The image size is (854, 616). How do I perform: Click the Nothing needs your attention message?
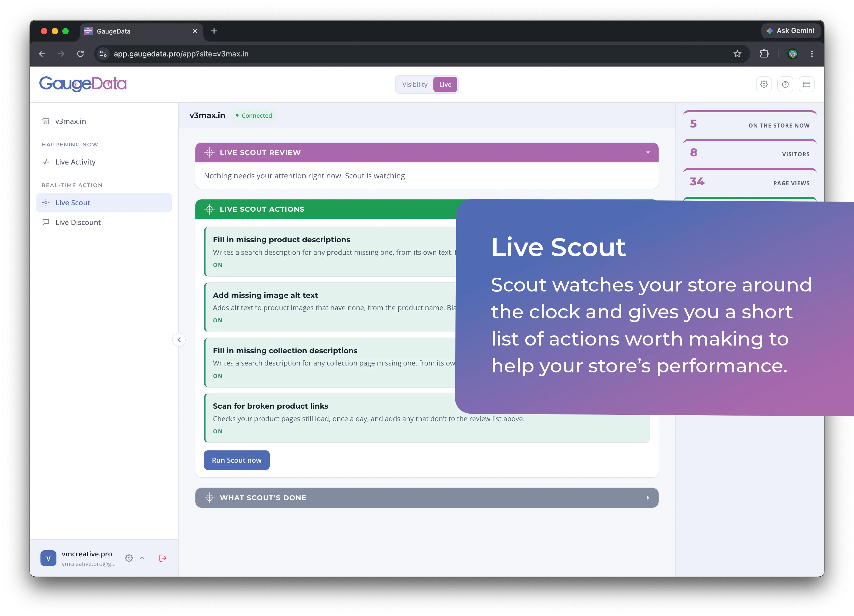click(x=305, y=176)
